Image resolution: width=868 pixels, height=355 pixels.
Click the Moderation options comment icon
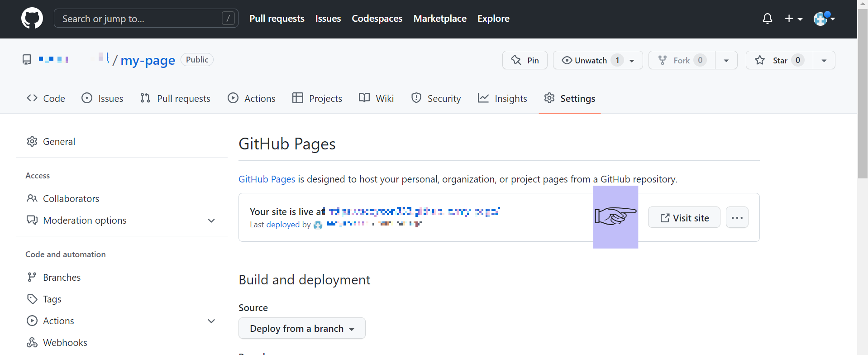click(x=32, y=220)
